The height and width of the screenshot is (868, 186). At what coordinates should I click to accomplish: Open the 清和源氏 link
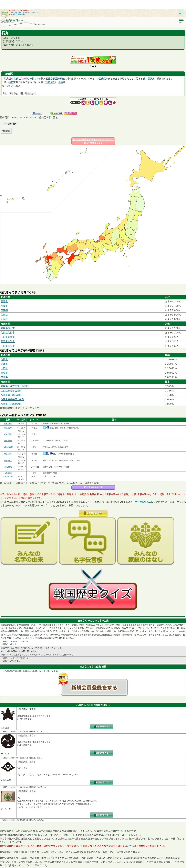tap(50, 82)
